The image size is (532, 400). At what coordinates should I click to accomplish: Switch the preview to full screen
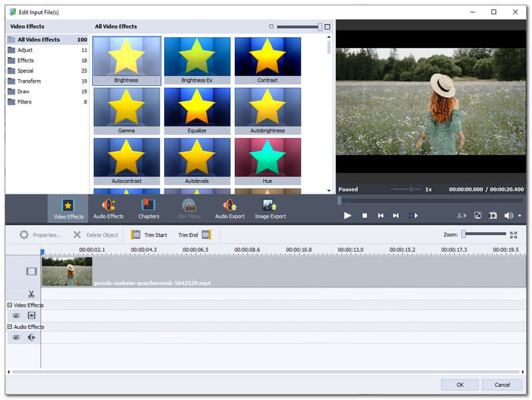point(477,216)
